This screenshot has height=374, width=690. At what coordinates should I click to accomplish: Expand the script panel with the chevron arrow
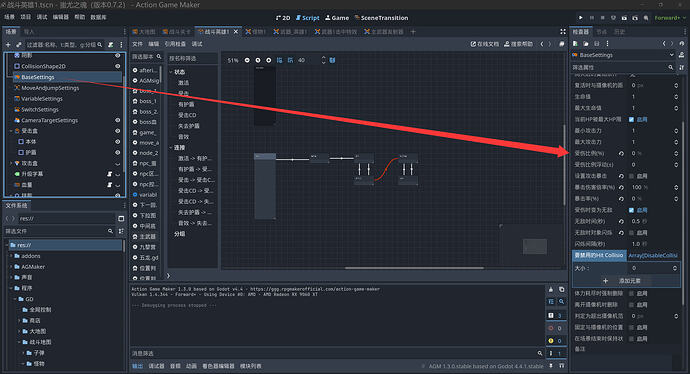click(168, 276)
